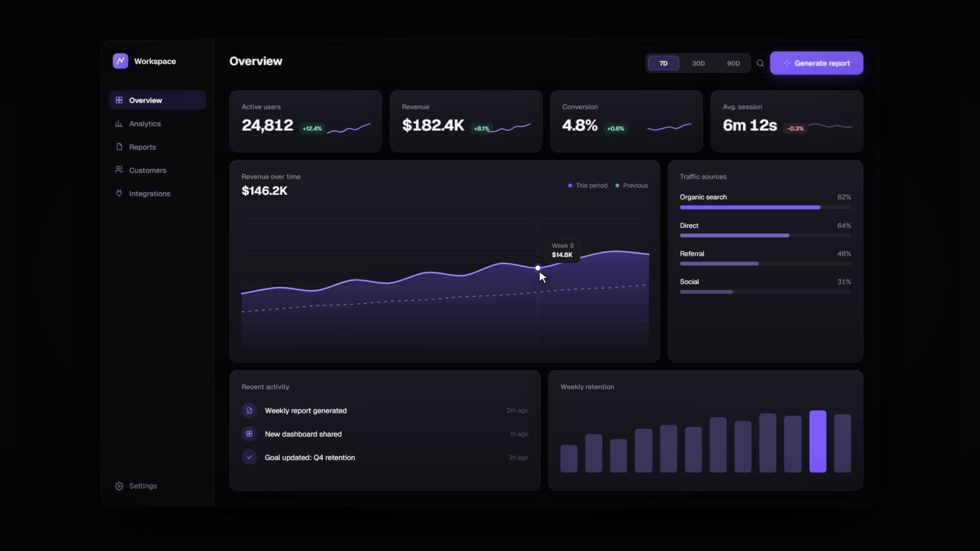Click the 1h ago timestamp
This screenshot has width=980, height=551.
519,434
